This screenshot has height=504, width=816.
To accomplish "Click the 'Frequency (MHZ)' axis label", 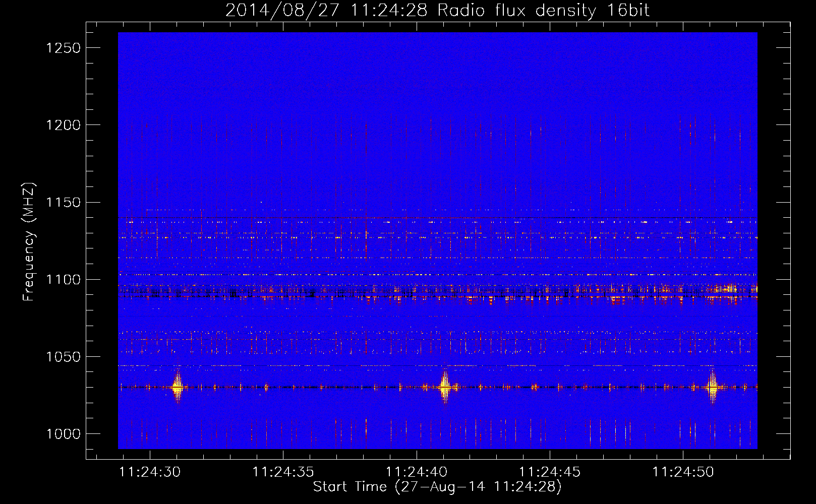I will coord(29,242).
